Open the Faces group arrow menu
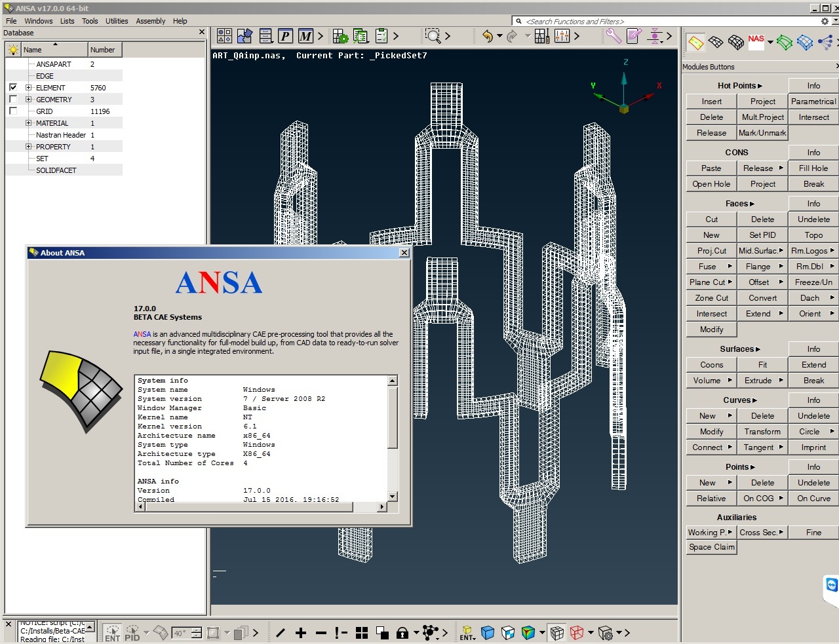 (752, 204)
